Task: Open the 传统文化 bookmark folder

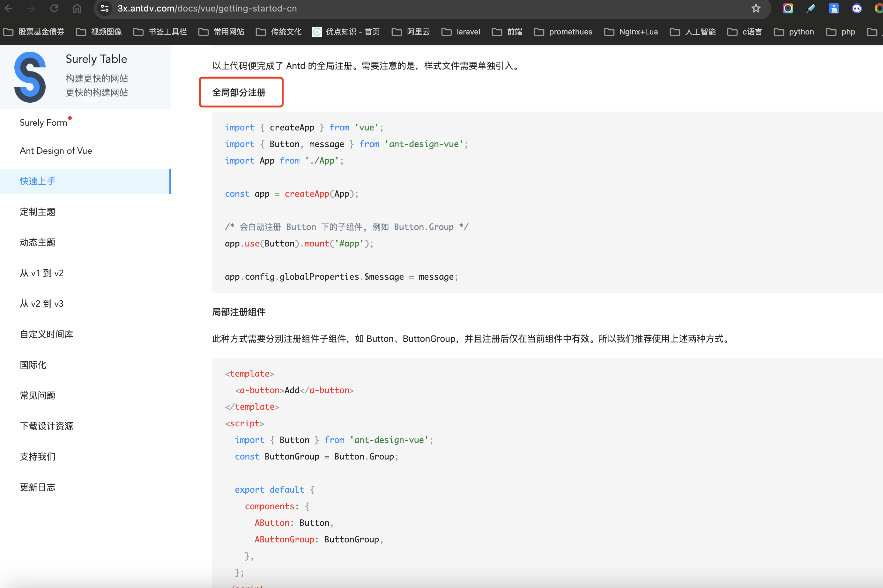Action: 279,32
